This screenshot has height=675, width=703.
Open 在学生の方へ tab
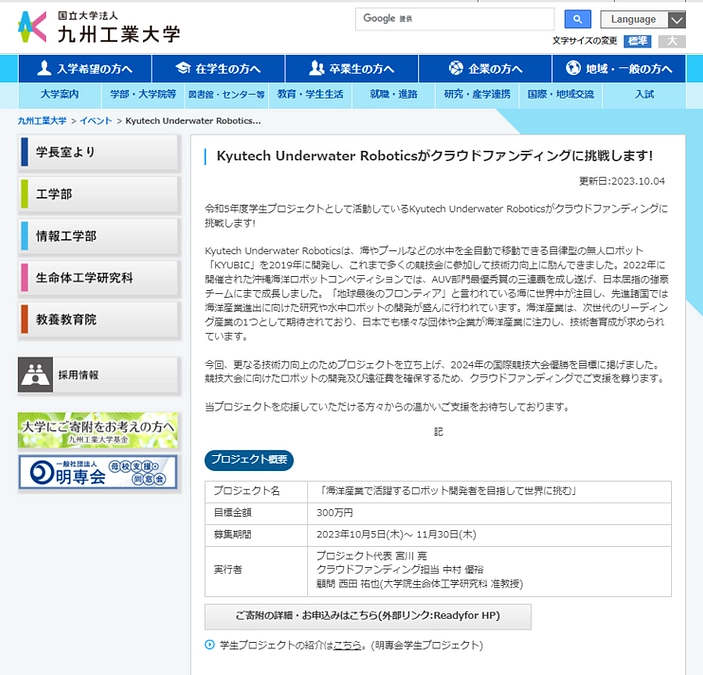tap(218, 69)
